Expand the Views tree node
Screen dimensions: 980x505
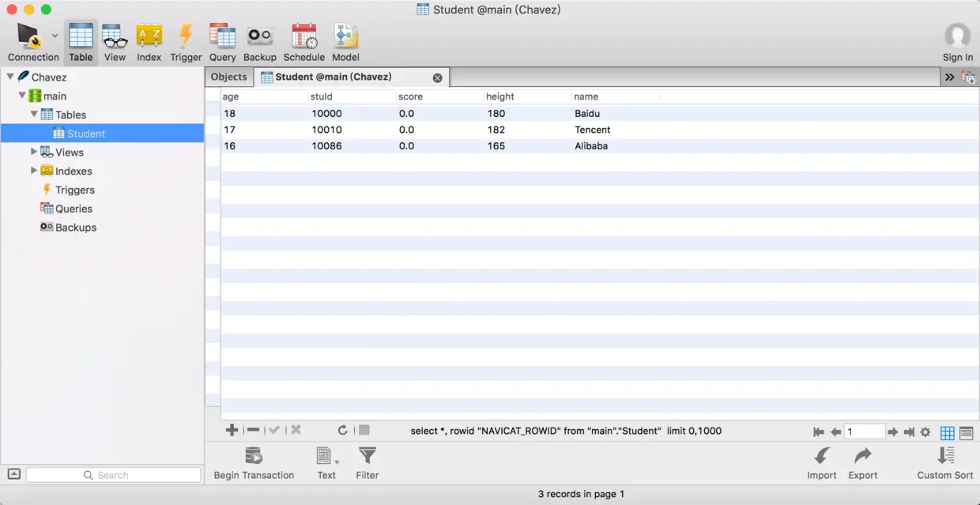coord(34,152)
